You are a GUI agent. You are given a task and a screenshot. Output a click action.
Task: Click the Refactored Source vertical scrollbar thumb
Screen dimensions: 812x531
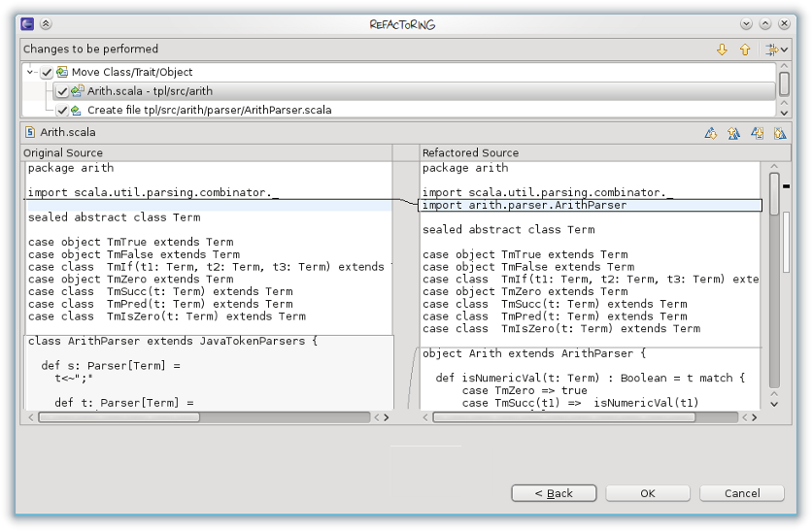click(x=774, y=193)
